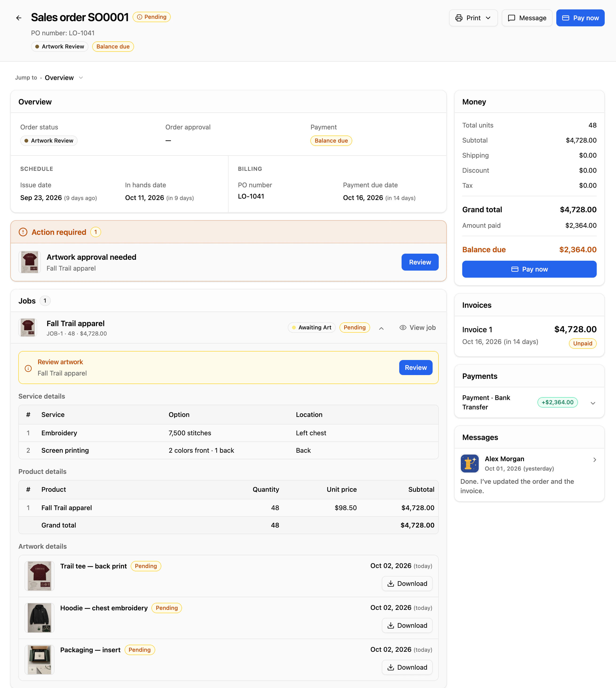
Task: Click the Artwork Review tag under PO number
Action: [59, 46]
